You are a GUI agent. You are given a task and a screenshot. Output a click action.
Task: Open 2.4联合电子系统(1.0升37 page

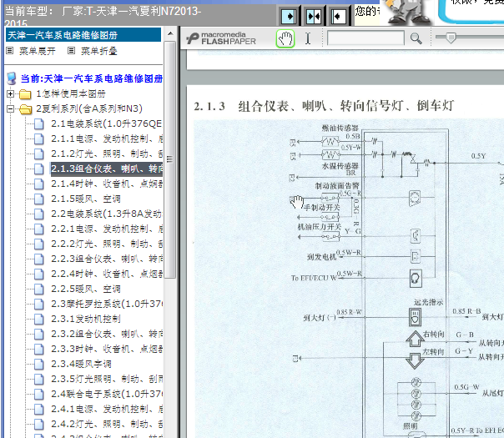pyautogui.click(x=107, y=394)
